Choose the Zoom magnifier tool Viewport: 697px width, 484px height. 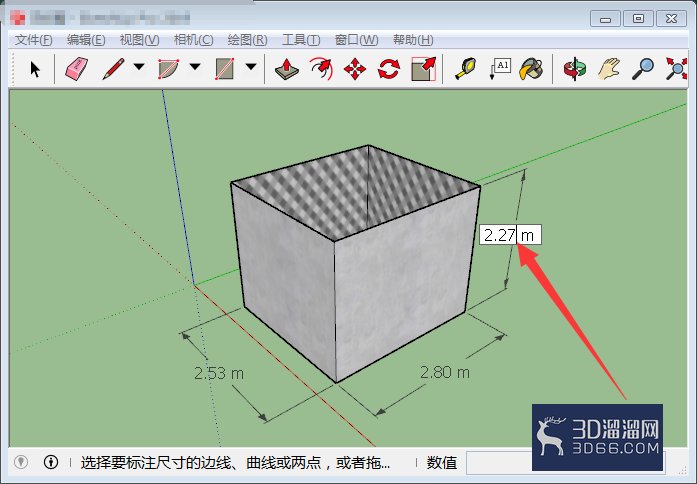[643, 69]
